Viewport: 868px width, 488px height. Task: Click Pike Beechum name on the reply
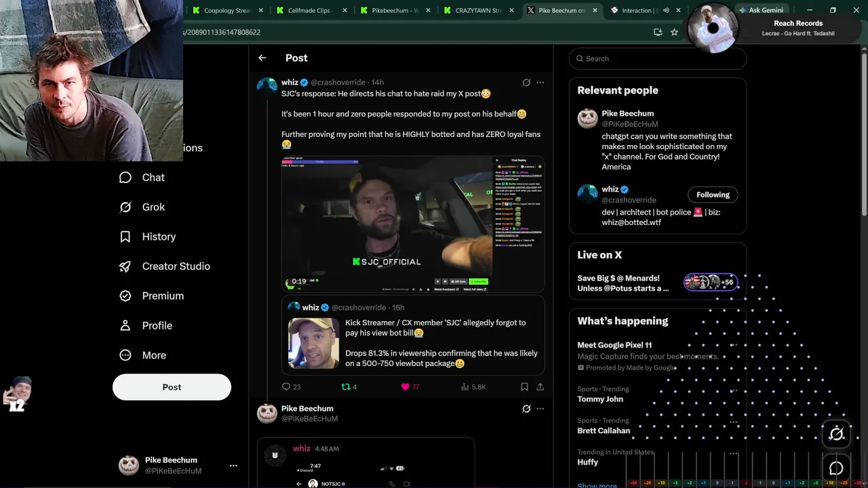[x=307, y=409]
